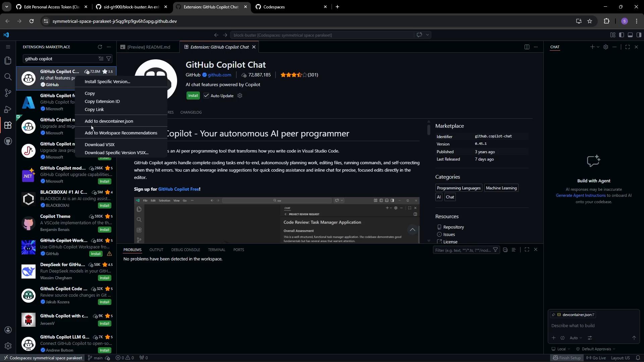The height and width of the screenshot is (362, 644).
Task: Focus the problems filter input field
Action: 463,250
